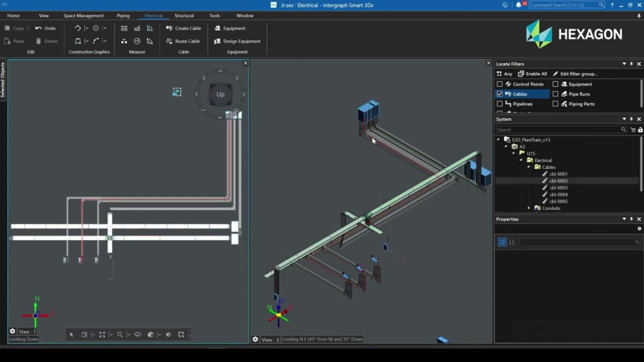Screen dimensions: 644x362
Task: Toggle the Any filter option
Action: click(x=504, y=74)
